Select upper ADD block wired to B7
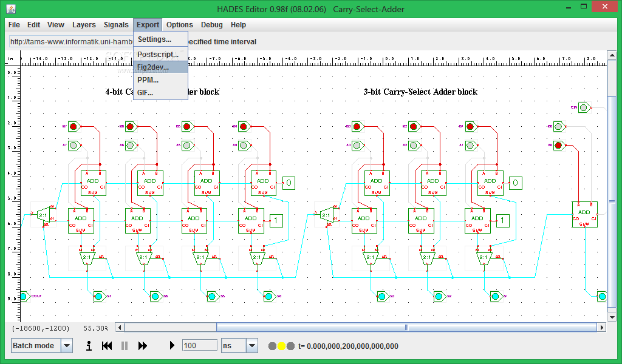The image size is (622, 364). click(93, 183)
